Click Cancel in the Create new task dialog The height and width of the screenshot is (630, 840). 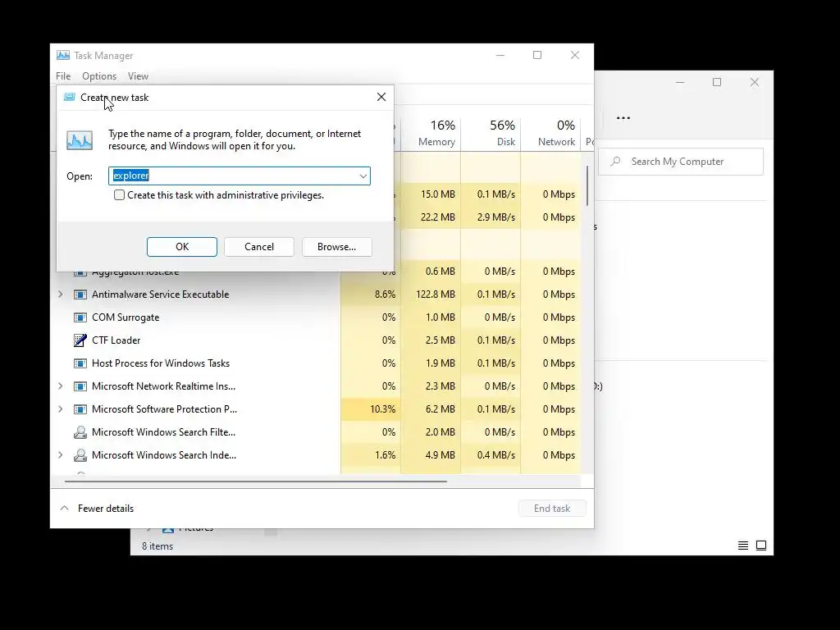259,247
